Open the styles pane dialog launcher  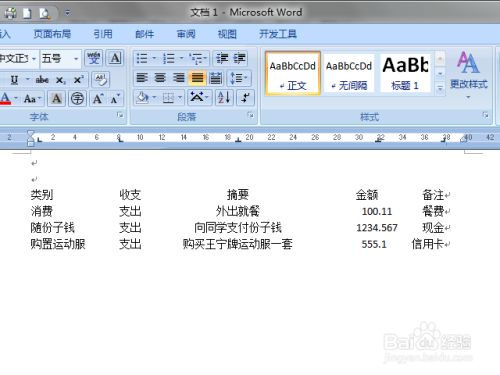(x=485, y=115)
